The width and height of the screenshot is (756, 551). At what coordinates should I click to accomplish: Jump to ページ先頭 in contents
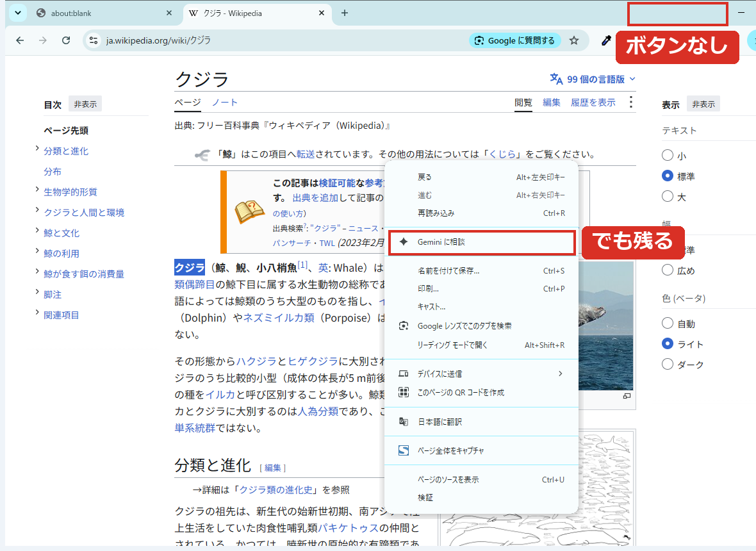click(66, 131)
